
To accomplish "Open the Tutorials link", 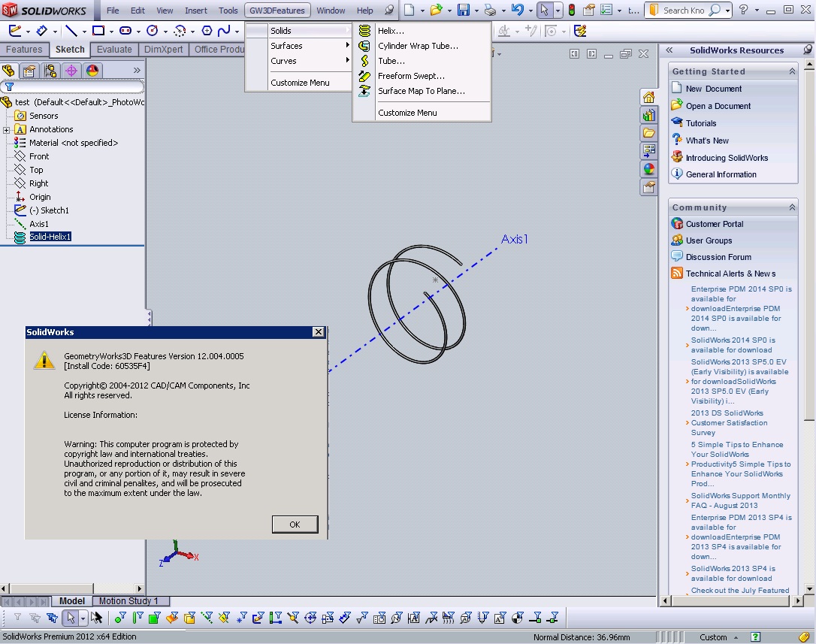I will [x=700, y=123].
